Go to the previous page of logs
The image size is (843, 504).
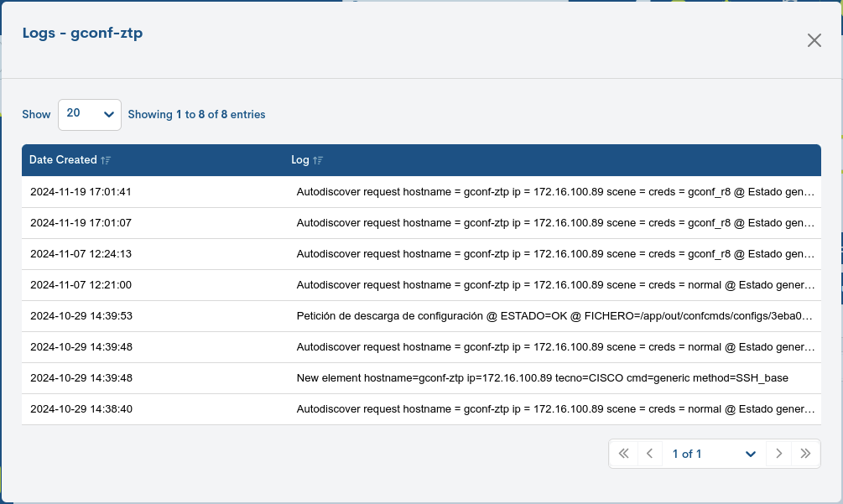649,454
